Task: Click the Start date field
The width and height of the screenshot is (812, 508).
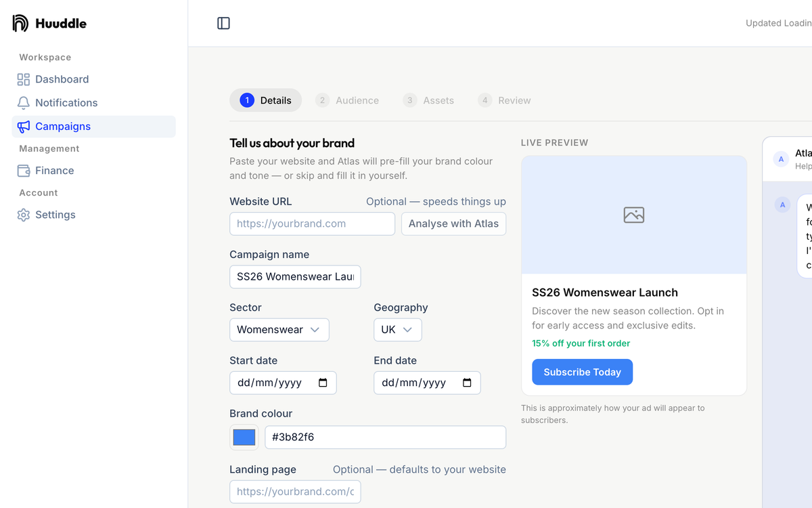Action: pos(283,383)
